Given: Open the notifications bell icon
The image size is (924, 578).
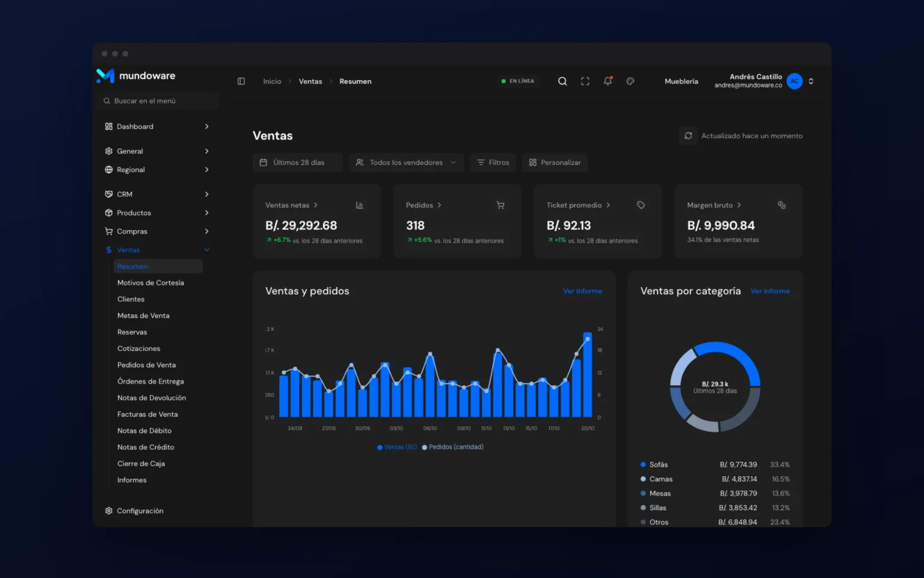Looking at the screenshot, I should tap(608, 81).
